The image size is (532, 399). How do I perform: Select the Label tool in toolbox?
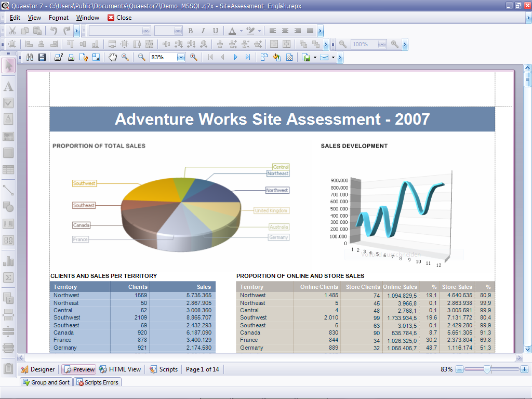pyautogui.click(x=8, y=87)
